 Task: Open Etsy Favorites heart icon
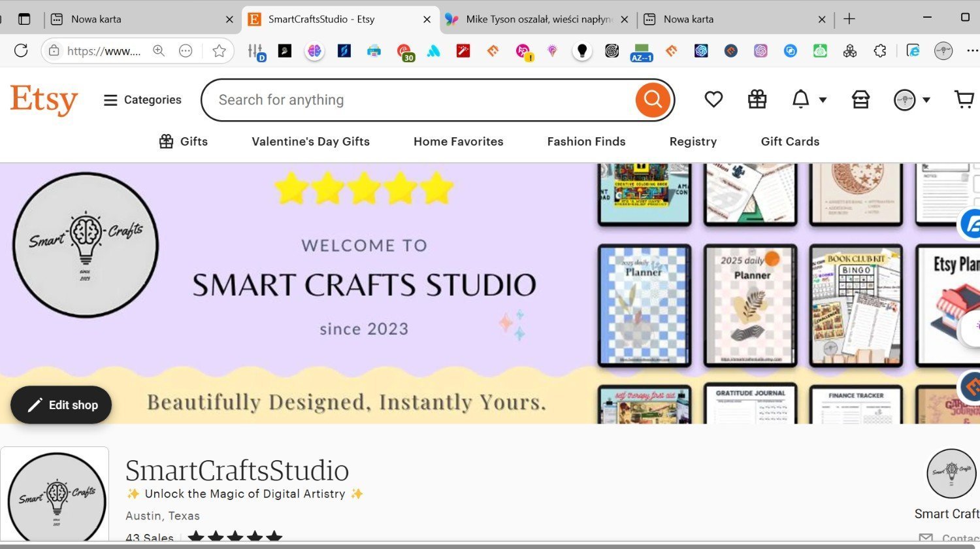coord(713,99)
